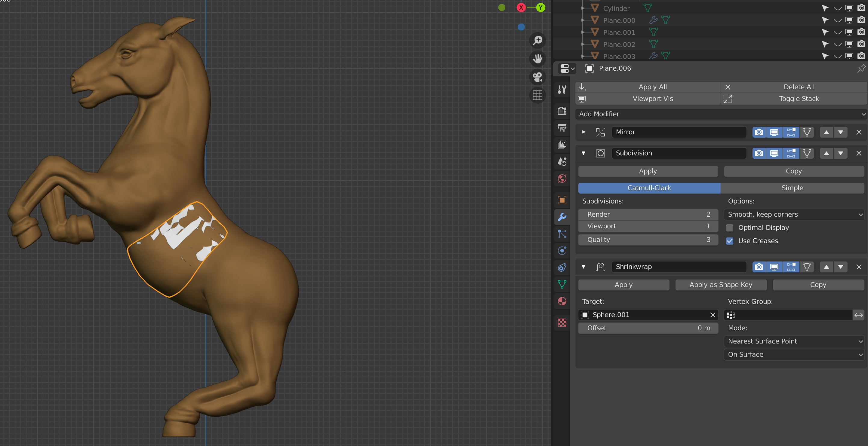Click the zoom viewport magnifier icon
868x446 pixels.
click(x=537, y=40)
